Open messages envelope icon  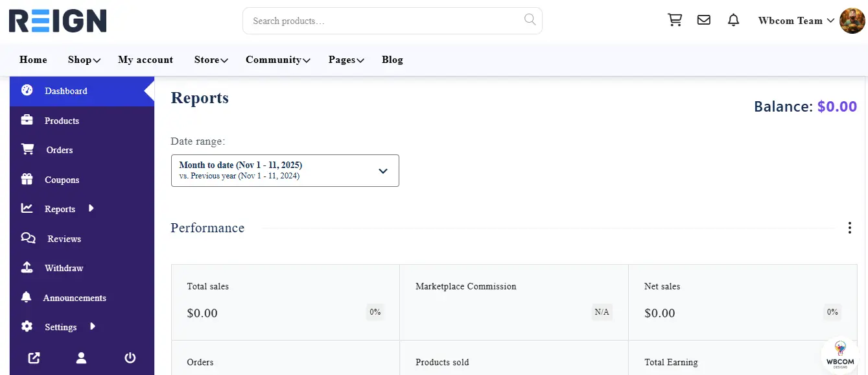[x=703, y=20]
